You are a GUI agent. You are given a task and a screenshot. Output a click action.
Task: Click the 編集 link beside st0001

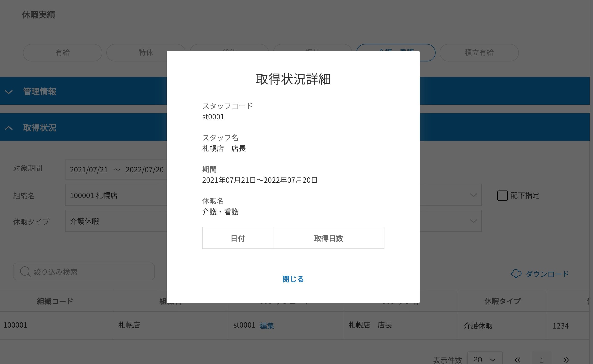tap(267, 326)
